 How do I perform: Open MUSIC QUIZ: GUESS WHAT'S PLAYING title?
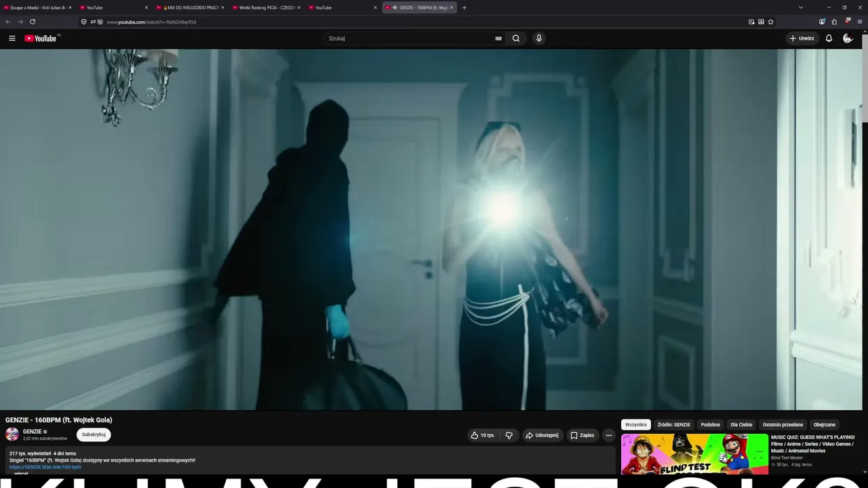tap(813, 444)
